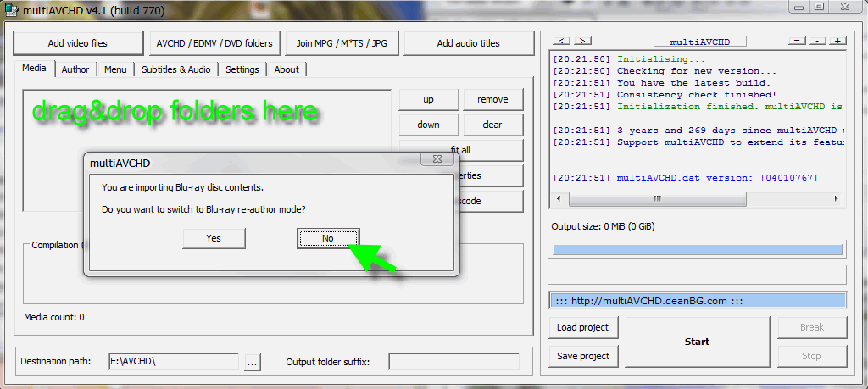Choose No in the Blu-ray re-author dialog
The height and width of the screenshot is (389, 868).
coord(328,239)
